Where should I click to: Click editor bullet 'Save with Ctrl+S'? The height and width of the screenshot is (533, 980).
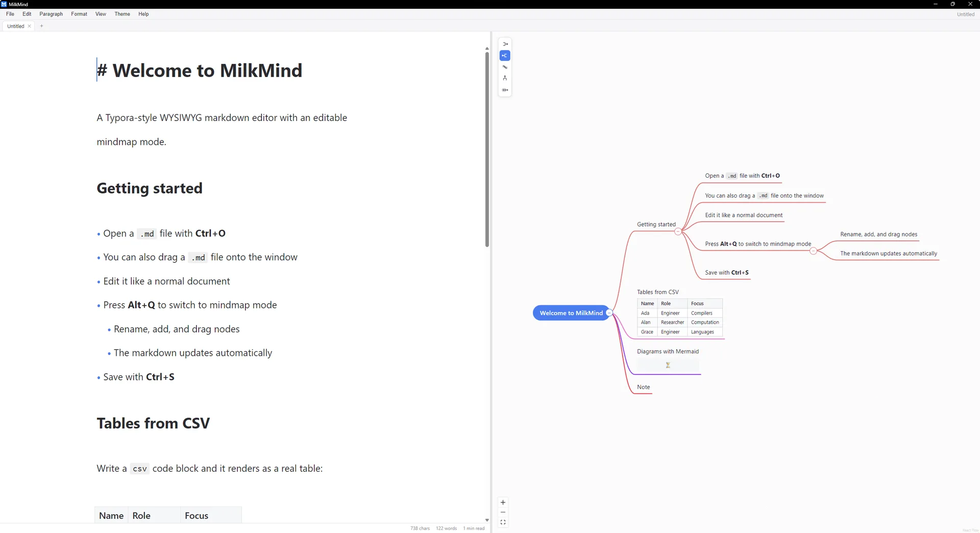(x=139, y=377)
